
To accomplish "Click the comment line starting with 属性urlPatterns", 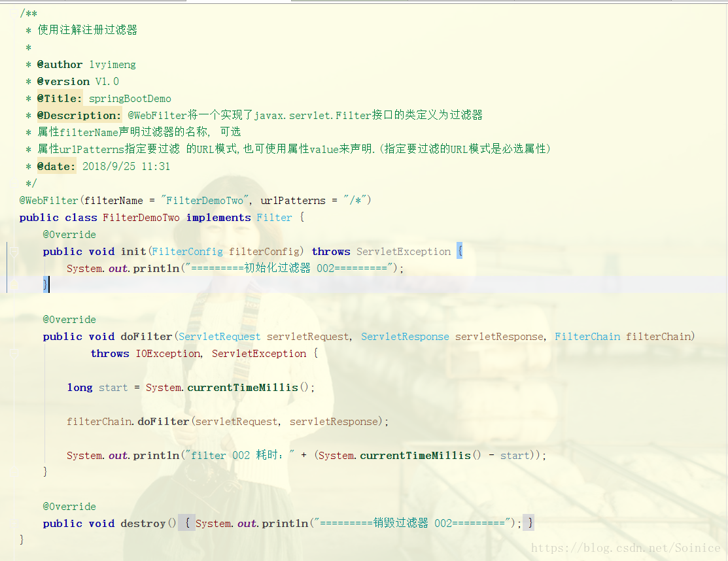I will coord(294,149).
